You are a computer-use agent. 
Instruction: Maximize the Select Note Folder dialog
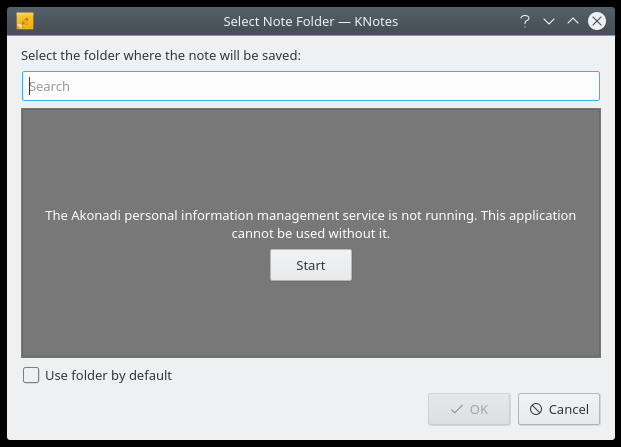click(573, 20)
